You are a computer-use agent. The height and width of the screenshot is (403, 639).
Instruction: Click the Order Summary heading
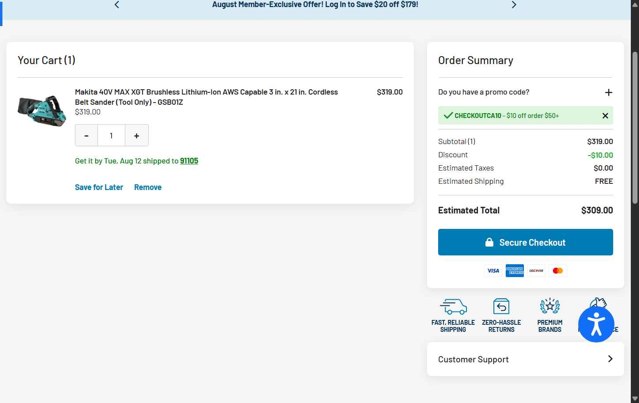pyautogui.click(x=476, y=60)
